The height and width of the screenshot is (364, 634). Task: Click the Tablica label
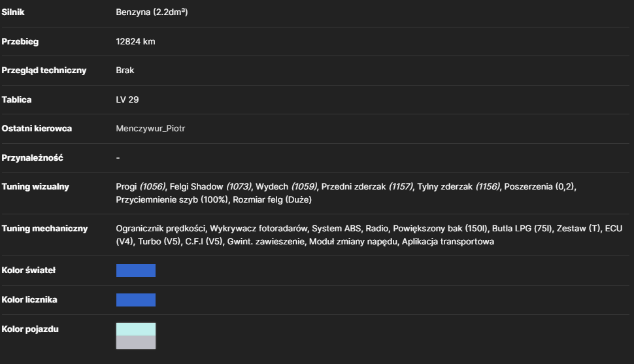(16, 99)
